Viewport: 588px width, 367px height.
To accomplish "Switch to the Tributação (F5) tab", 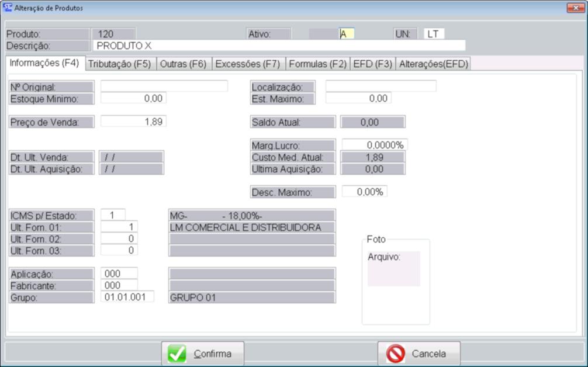I will (x=120, y=64).
